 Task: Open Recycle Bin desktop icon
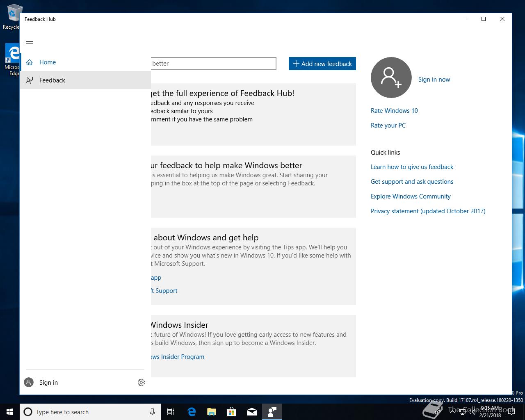[x=11, y=16]
